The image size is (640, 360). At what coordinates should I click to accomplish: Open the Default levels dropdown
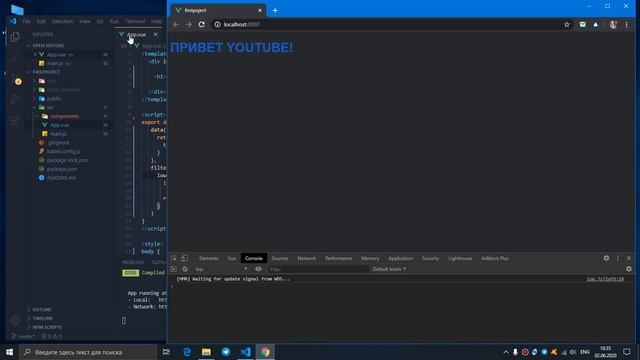[x=389, y=269]
